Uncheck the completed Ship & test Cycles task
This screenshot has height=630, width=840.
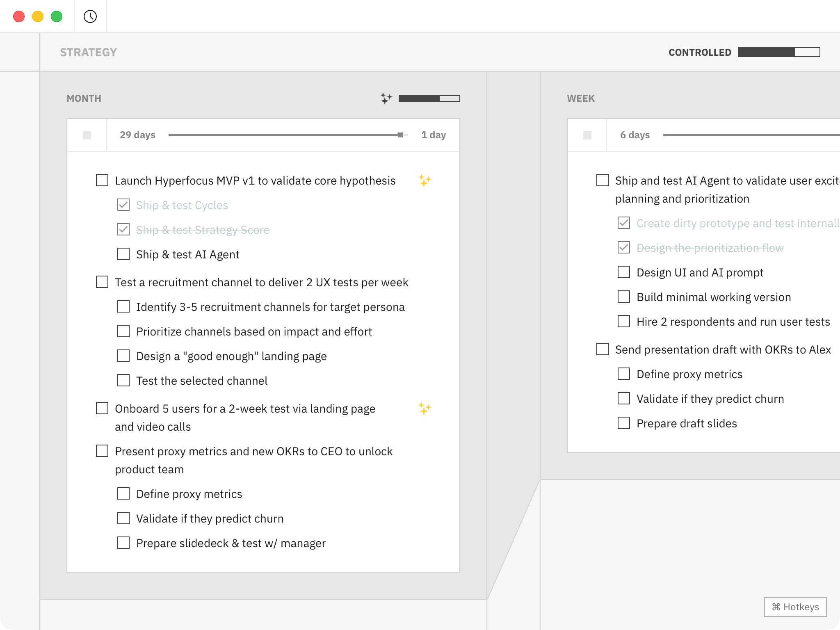[123, 205]
